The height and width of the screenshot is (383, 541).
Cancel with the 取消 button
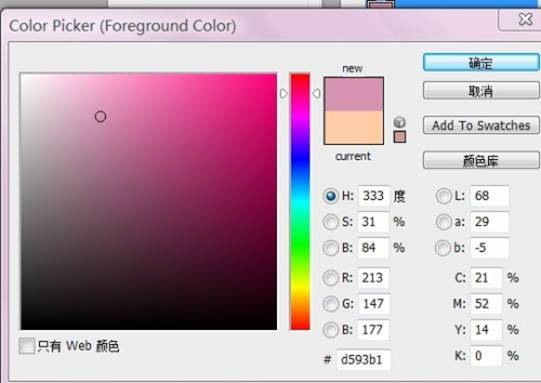pyautogui.click(x=481, y=91)
